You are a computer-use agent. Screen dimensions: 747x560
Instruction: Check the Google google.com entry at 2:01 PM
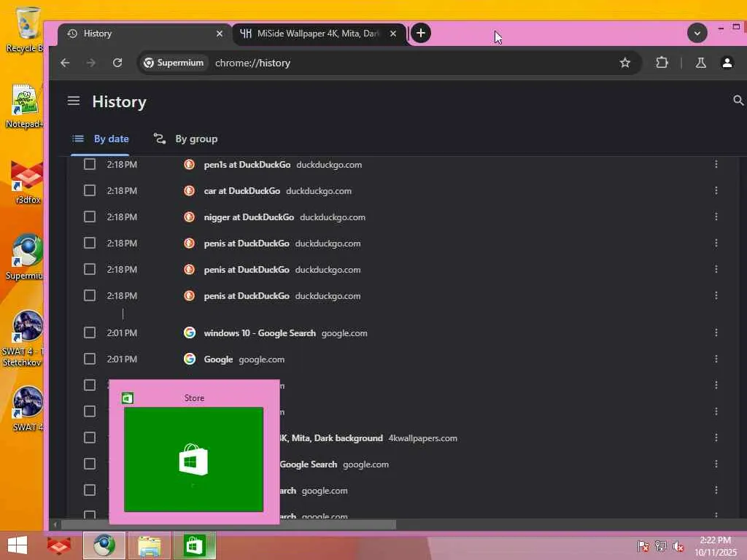90,359
